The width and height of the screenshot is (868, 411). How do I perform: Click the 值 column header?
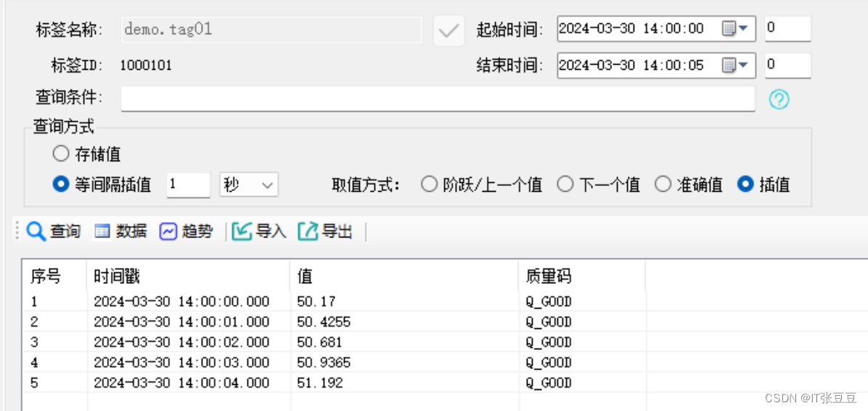tap(405, 277)
